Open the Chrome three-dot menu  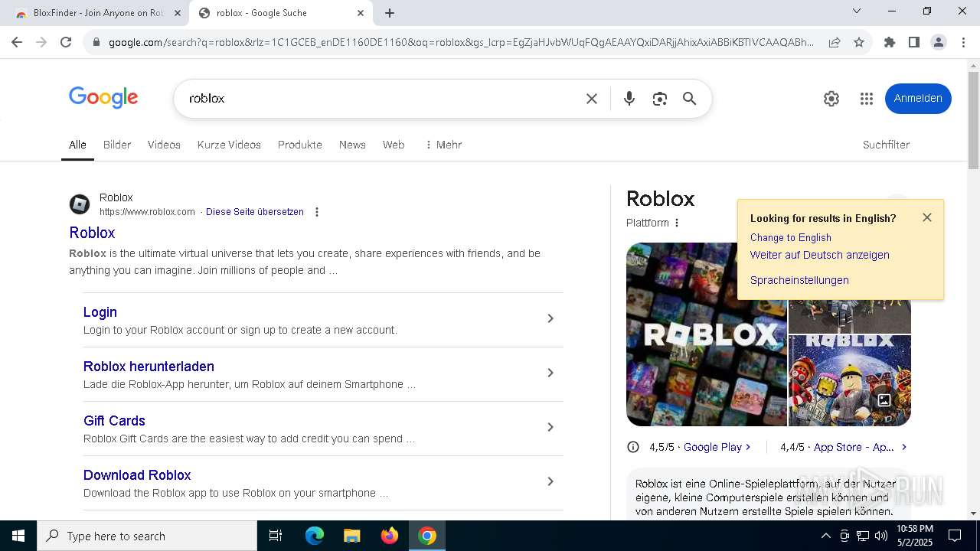coord(963,42)
